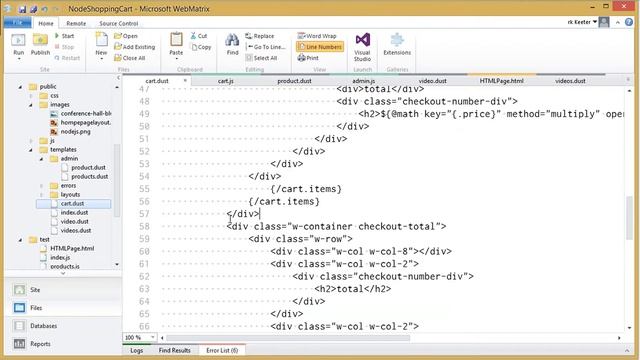Click the horizontal scrollbar of the editor
The height and width of the screenshot is (360, 640).
pyautogui.click(x=288, y=338)
